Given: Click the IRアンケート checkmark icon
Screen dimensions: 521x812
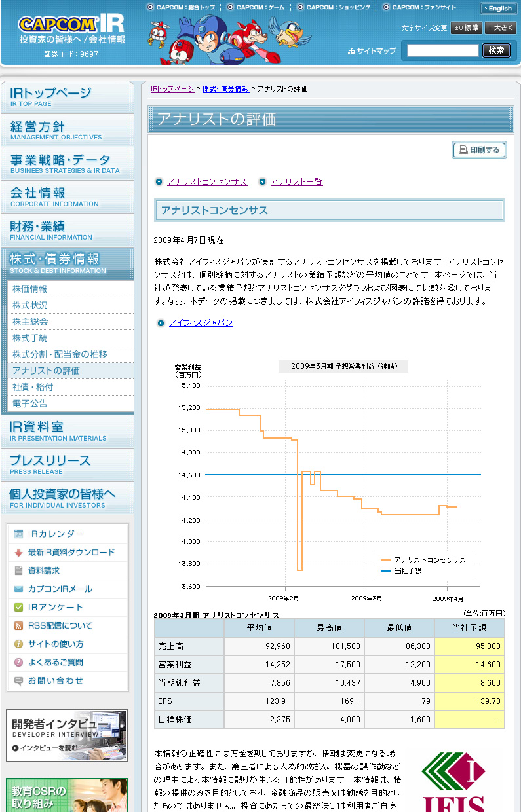Looking at the screenshot, I should (x=18, y=608).
